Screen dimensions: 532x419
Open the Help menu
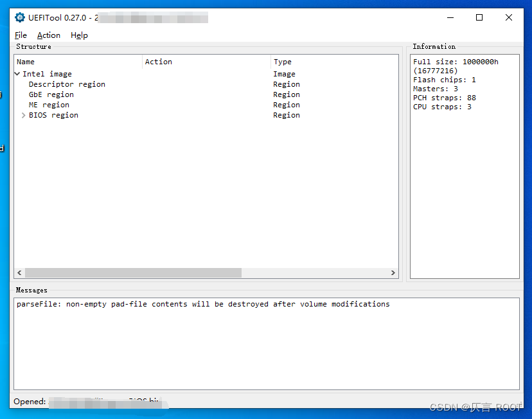[x=79, y=35]
